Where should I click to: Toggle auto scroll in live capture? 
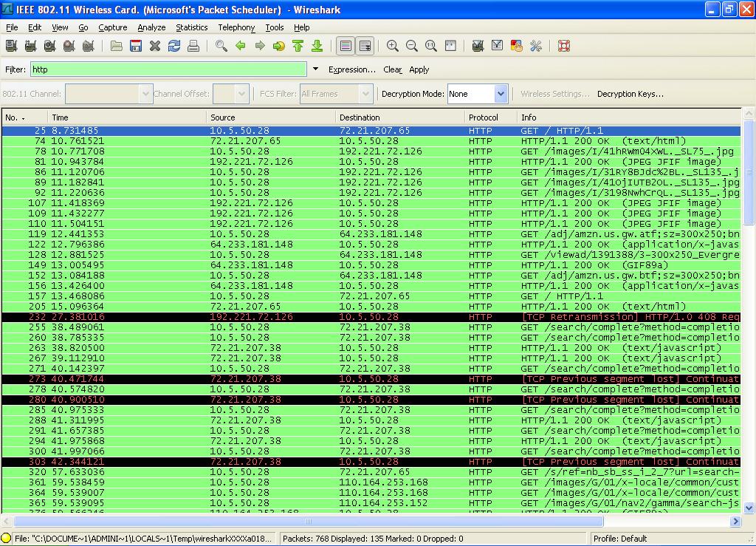pos(365,46)
